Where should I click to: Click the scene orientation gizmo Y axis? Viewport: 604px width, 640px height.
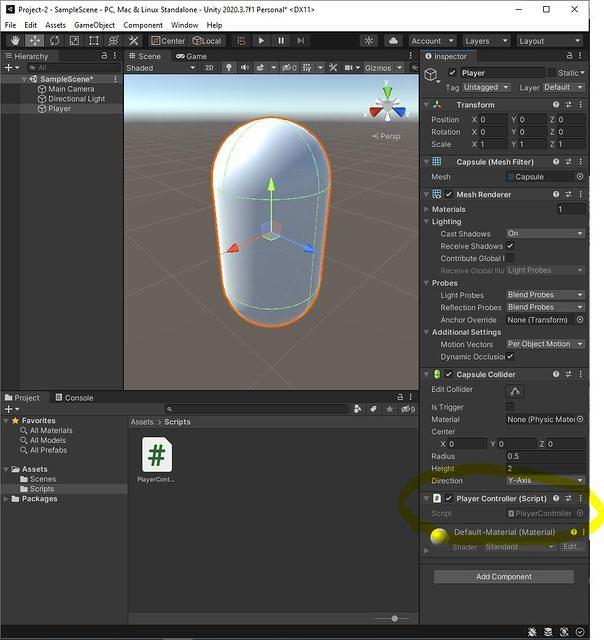pos(387,91)
